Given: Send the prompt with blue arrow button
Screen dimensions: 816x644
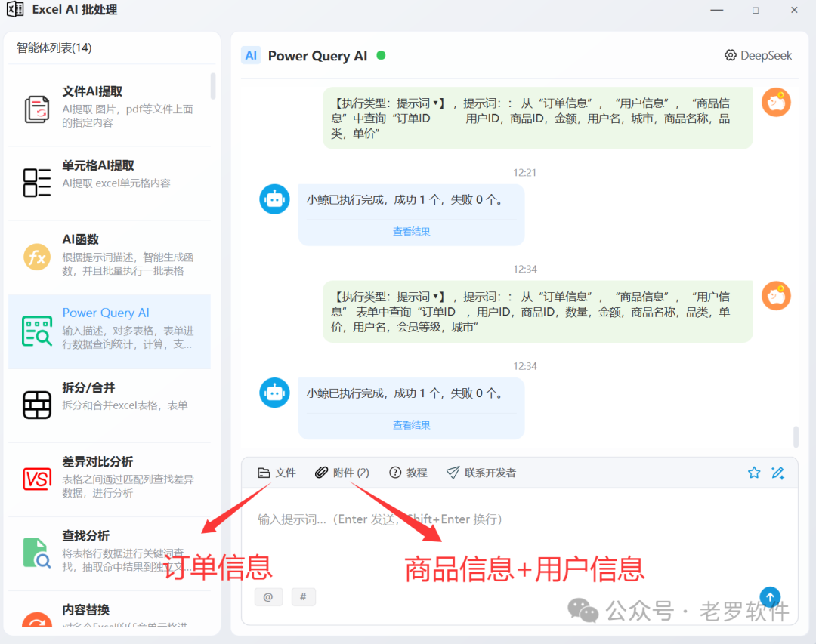Looking at the screenshot, I should [x=770, y=597].
